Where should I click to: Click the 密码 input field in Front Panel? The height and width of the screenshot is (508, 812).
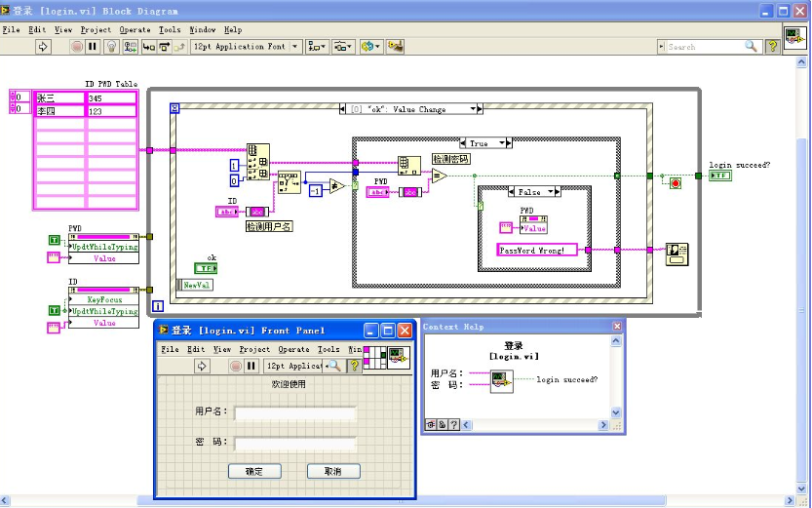[295, 444]
